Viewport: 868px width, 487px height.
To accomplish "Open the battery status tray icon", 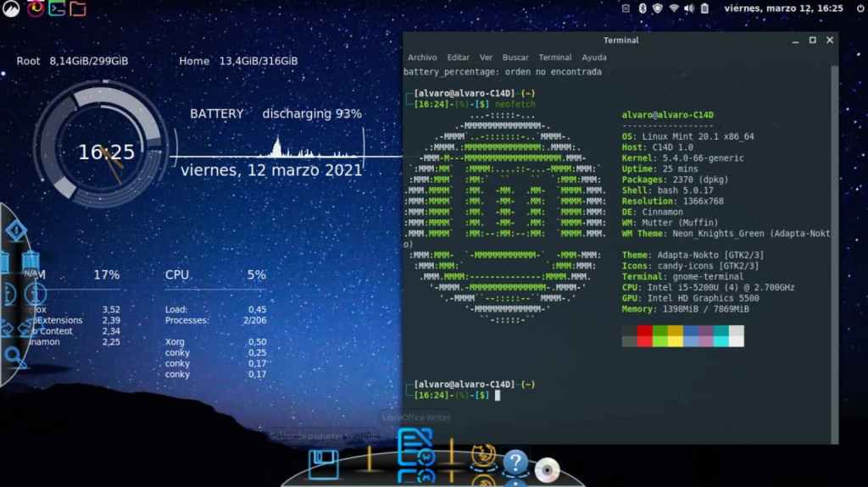I will 704,8.
